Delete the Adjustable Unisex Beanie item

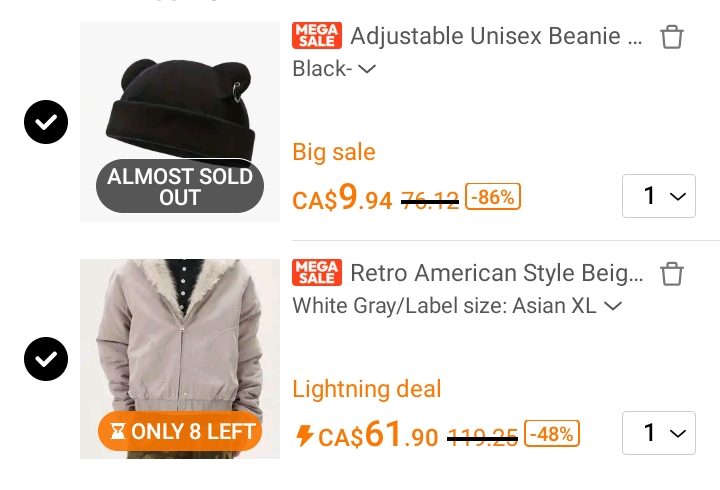click(672, 37)
